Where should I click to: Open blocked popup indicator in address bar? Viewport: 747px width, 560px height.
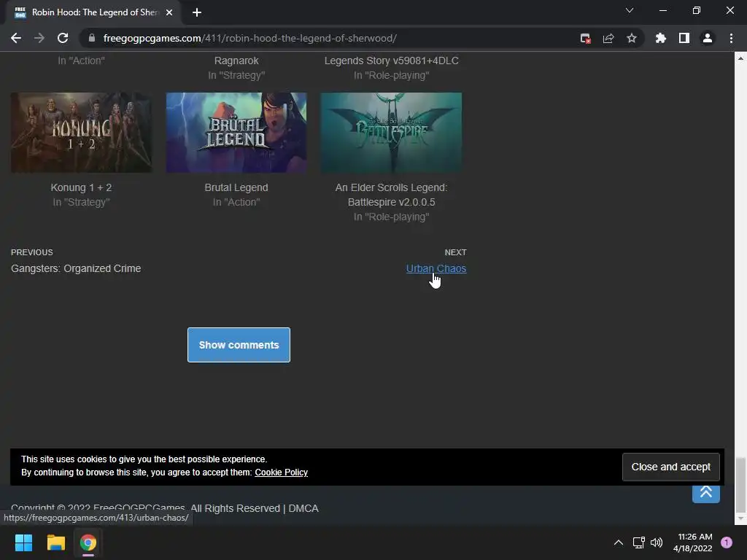click(586, 39)
